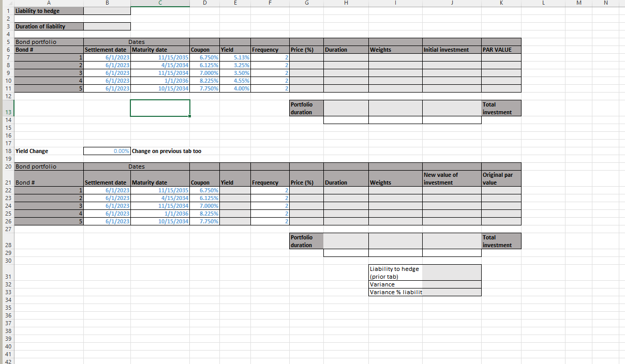Click the 'Original par value' heading cell
The width and height of the screenshot is (625, 364).
coord(501,178)
